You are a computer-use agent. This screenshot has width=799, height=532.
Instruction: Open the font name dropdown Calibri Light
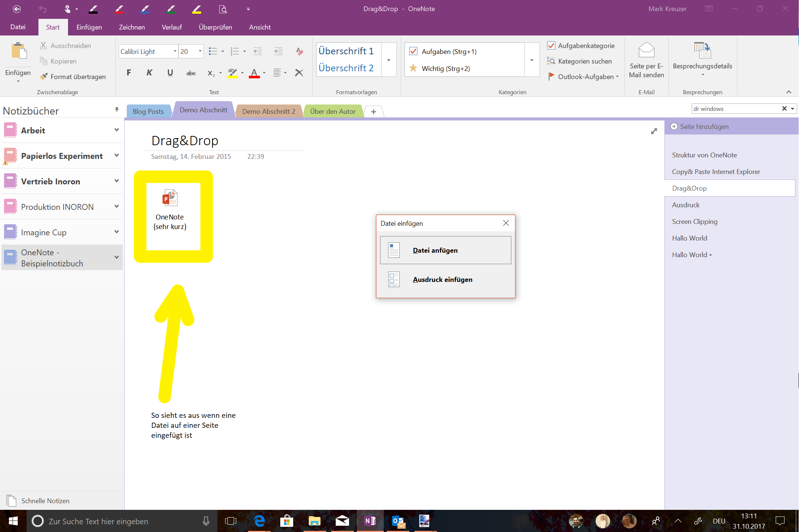pos(175,51)
